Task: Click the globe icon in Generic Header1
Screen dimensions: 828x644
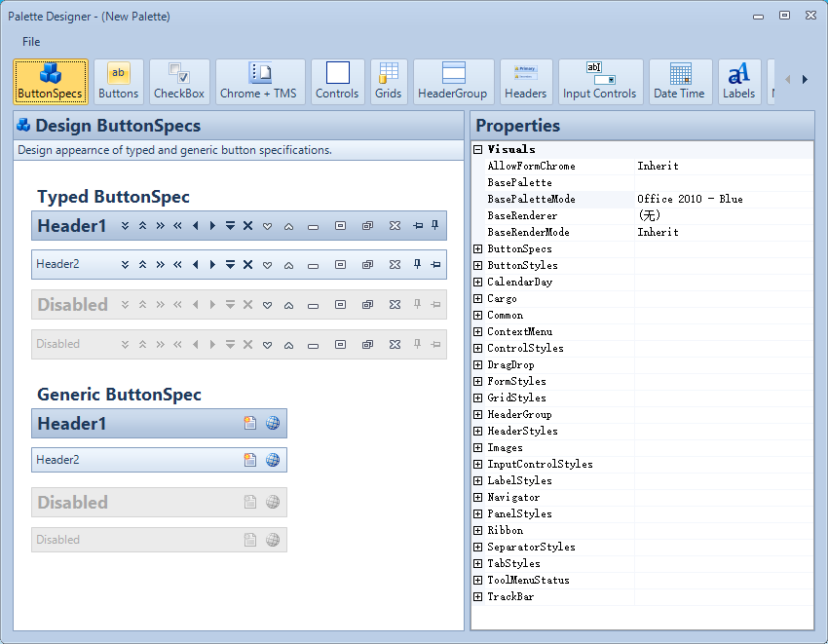Action: [x=273, y=423]
